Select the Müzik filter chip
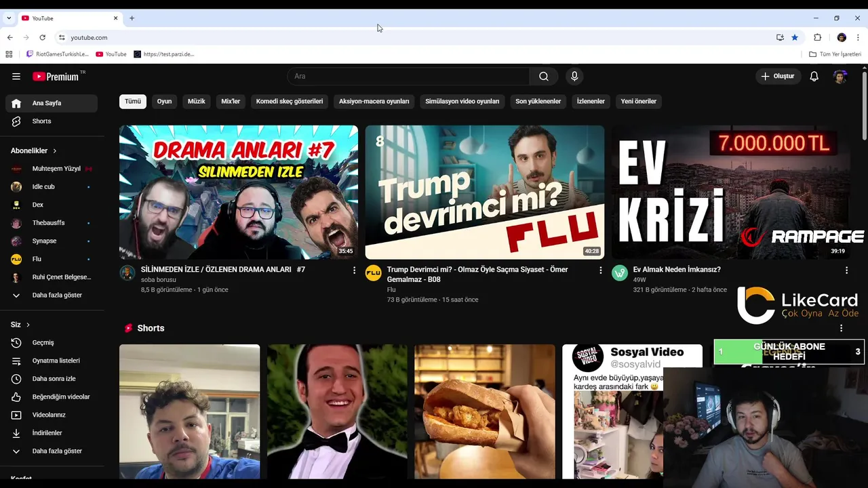The image size is (868, 488). pos(196,102)
